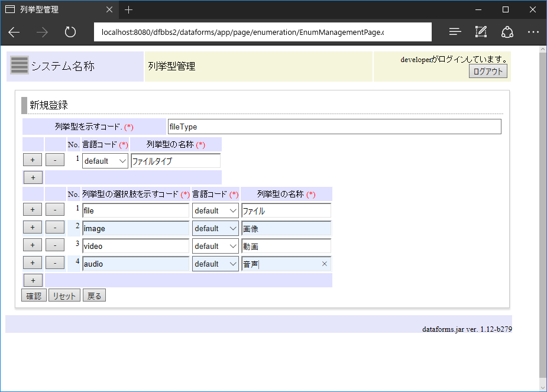The width and height of the screenshot is (547, 392).
Task: Refresh the current page
Action: coord(70,32)
